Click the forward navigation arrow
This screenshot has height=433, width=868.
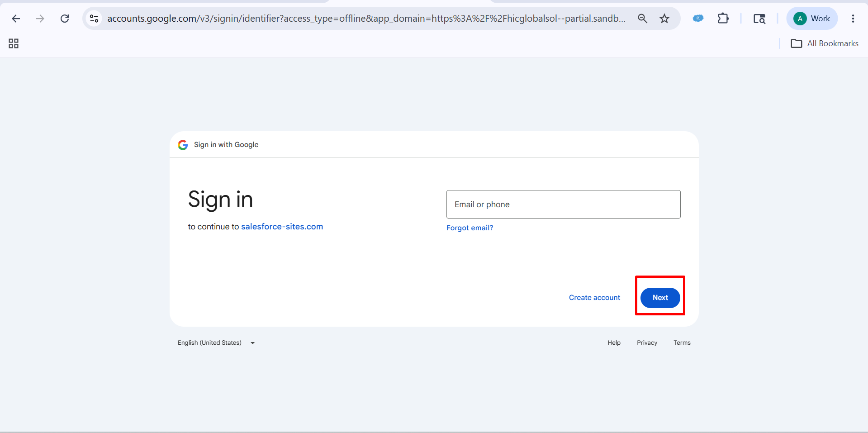coord(40,19)
